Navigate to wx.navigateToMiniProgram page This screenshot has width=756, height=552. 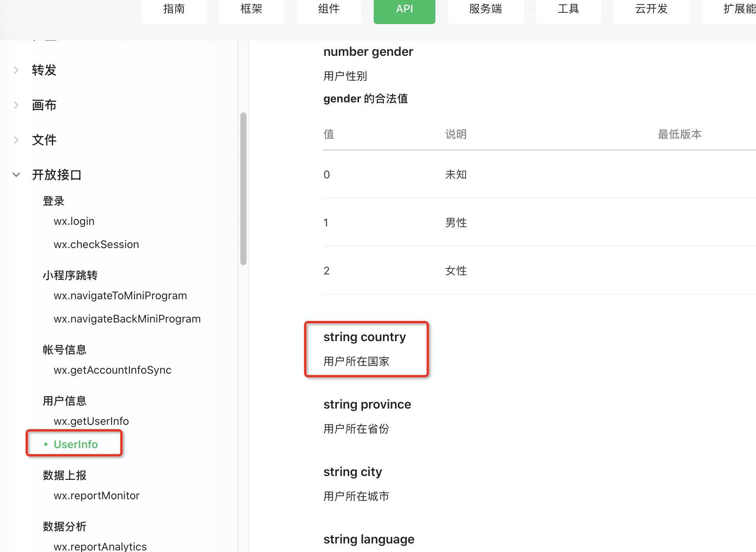(x=120, y=296)
